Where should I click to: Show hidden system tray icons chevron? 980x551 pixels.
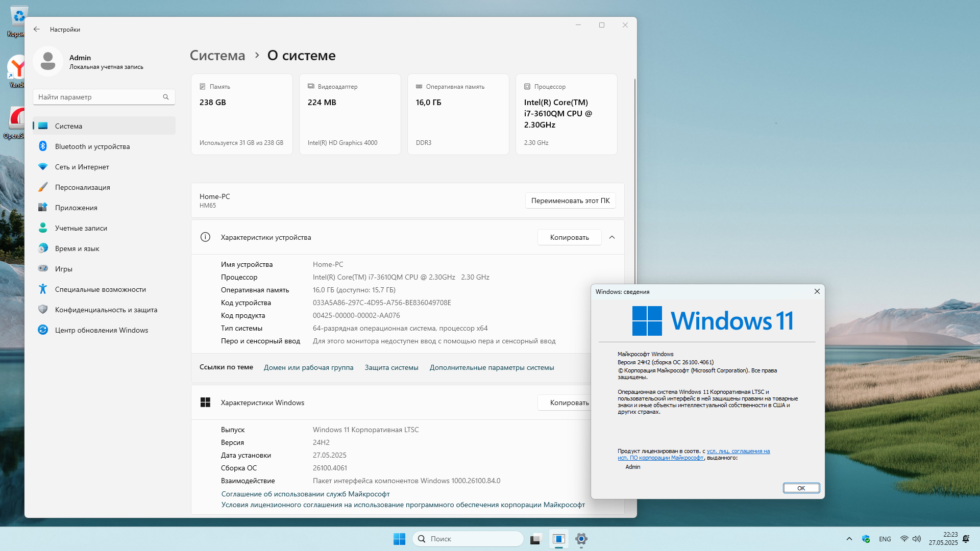(849, 539)
